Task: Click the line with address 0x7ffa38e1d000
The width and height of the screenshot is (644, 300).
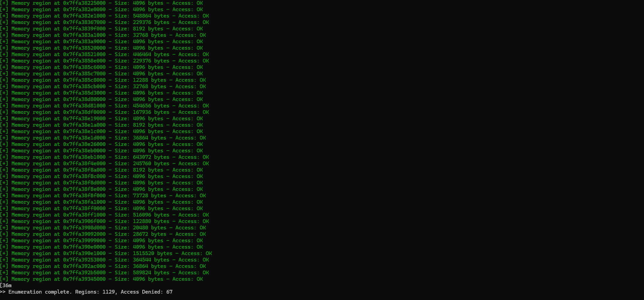Action: tap(103, 138)
